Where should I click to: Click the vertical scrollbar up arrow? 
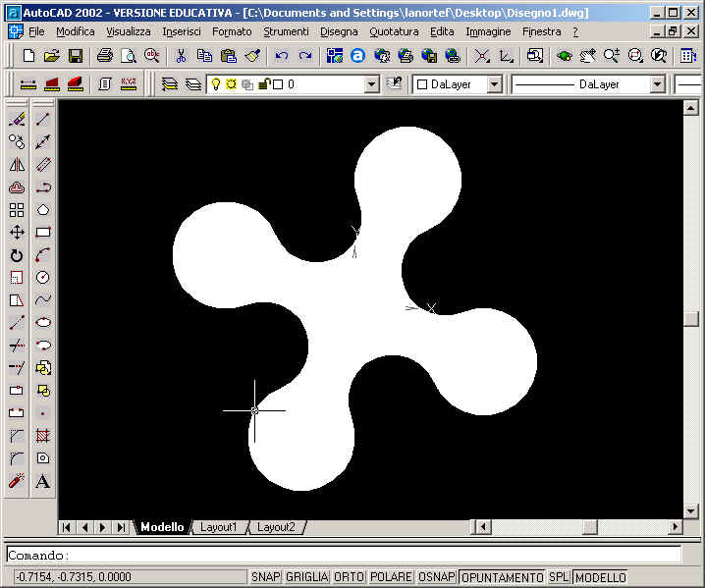(690, 108)
